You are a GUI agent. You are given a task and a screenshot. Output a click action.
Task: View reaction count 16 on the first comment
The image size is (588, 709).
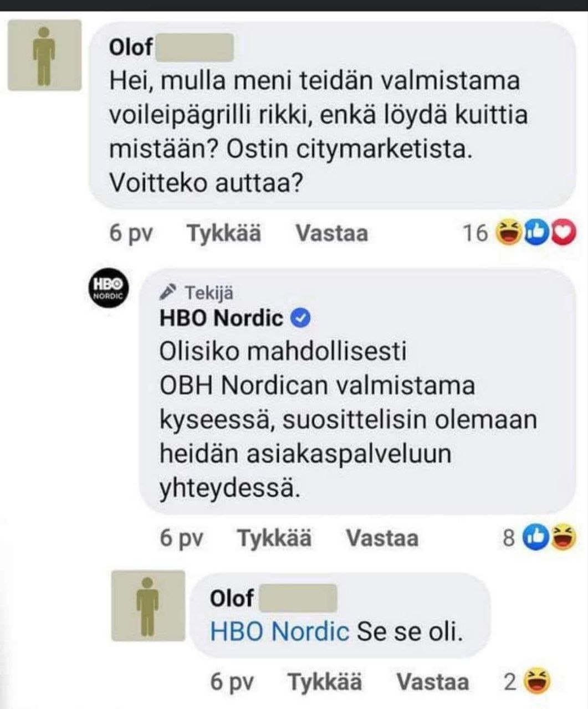[475, 233]
